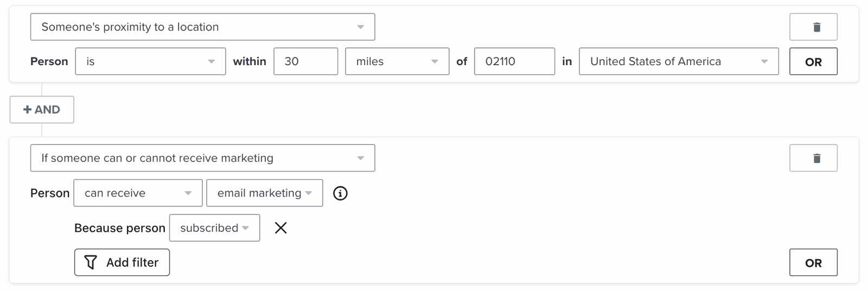The width and height of the screenshot is (868, 290).
Task: Click the Add filter button
Action: (x=122, y=263)
